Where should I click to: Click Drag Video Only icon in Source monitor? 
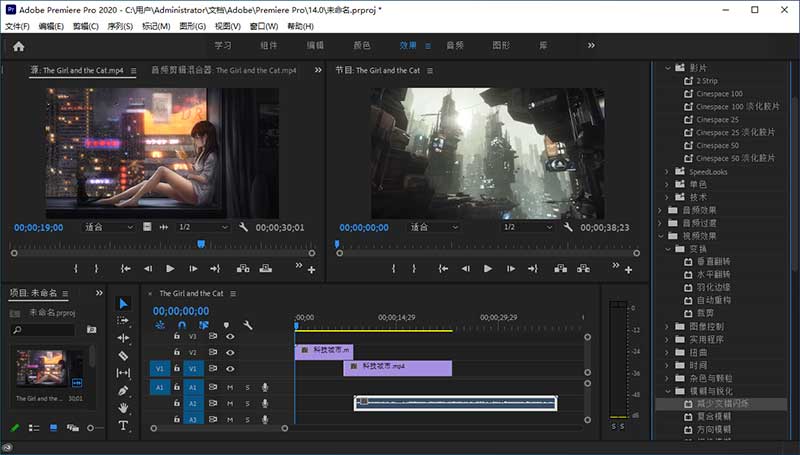(147, 226)
